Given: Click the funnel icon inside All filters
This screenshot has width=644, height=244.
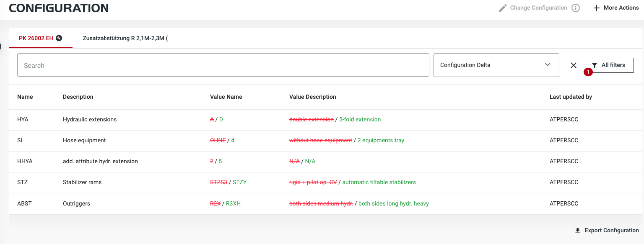Looking at the screenshot, I should pos(594,65).
